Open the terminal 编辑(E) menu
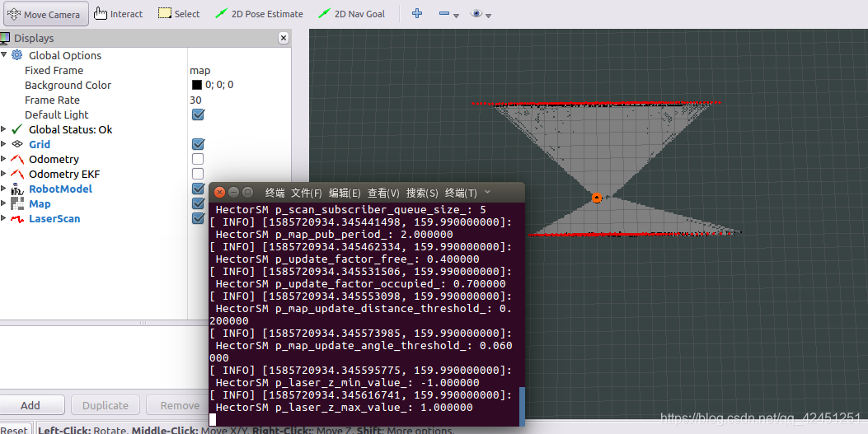 pos(345,193)
